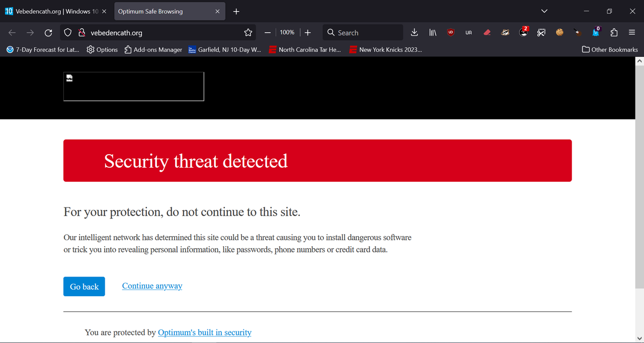Reset zoom at 100% indicator
The height and width of the screenshot is (343, 644).
287,32
